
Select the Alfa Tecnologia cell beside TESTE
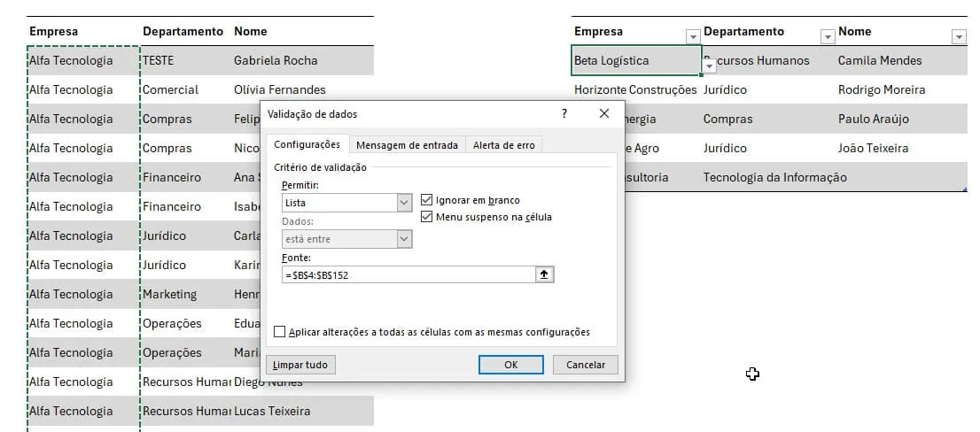point(84,60)
